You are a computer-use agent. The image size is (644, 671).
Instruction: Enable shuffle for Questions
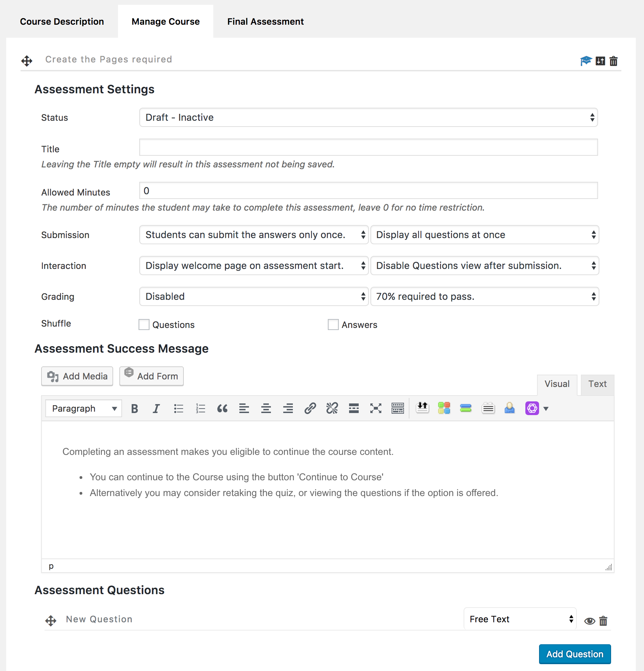pyautogui.click(x=144, y=325)
